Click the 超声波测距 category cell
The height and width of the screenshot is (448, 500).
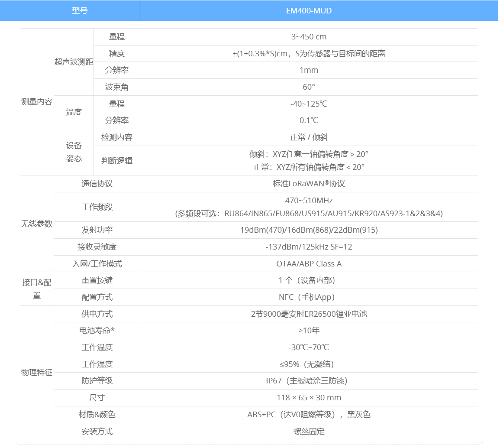[74, 62]
